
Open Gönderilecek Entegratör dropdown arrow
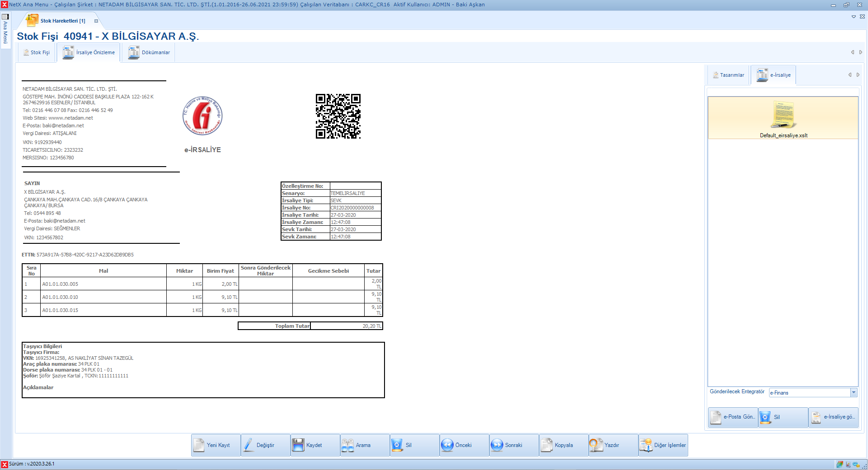point(854,393)
